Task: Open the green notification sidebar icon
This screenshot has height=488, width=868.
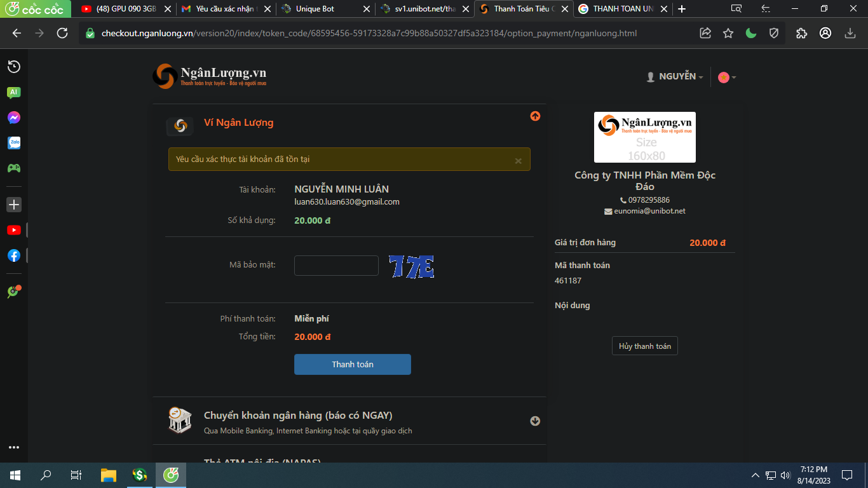Action: click(14, 292)
